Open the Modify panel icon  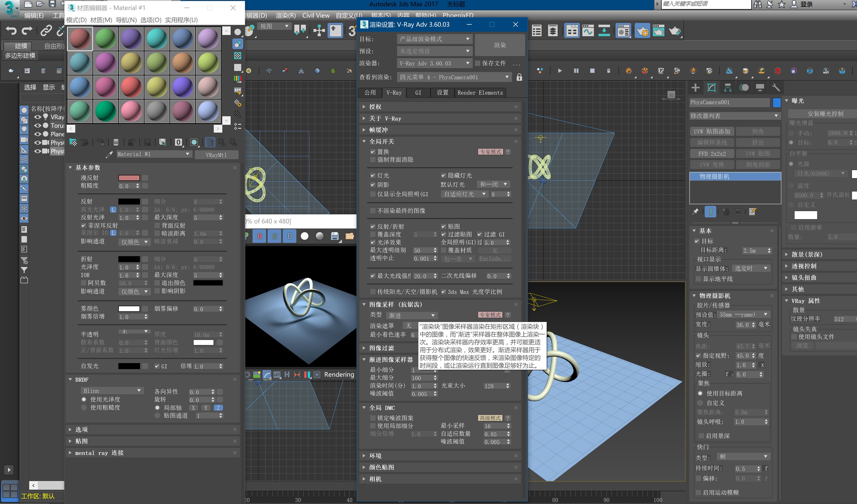(x=711, y=87)
